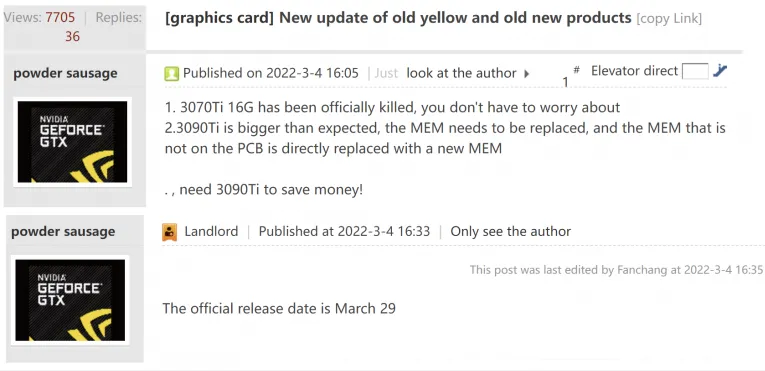Open second post's GeForce GTX avatar
This screenshot has width=765, height=371.
coord(70,300)
